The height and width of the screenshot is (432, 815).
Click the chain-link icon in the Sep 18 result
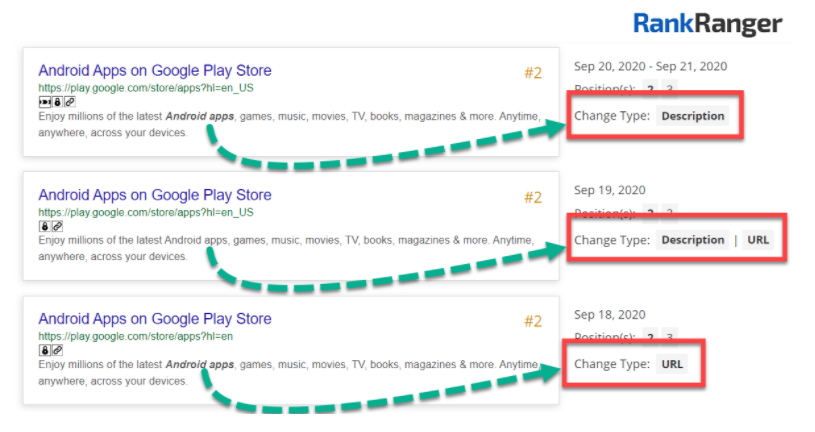click(57, 350)
